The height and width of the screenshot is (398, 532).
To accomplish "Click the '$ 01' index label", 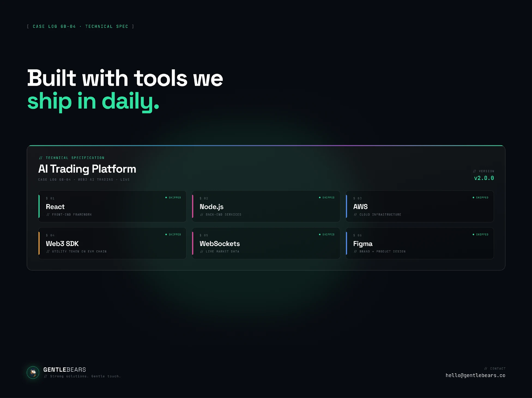I will click(x=50, y=198).
